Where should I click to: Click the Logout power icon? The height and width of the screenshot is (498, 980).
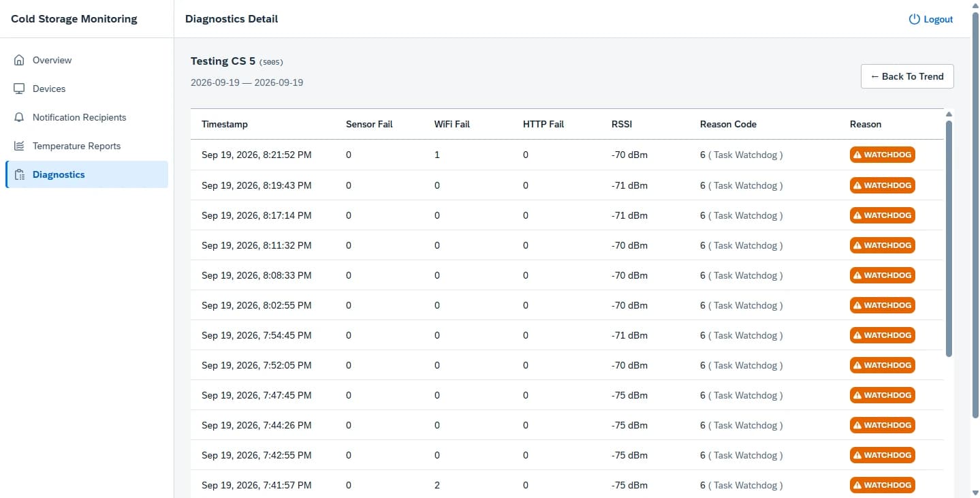[915, 19]
